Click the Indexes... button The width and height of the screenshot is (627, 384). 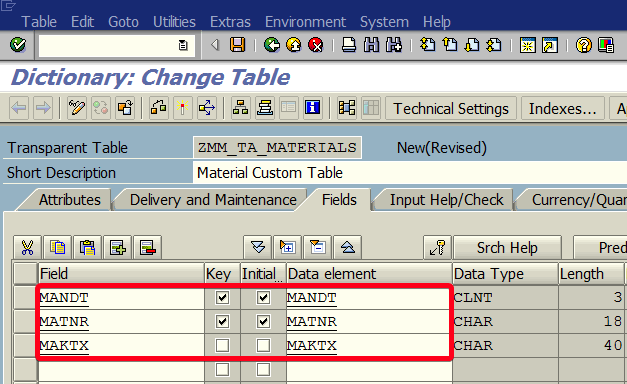563,108
